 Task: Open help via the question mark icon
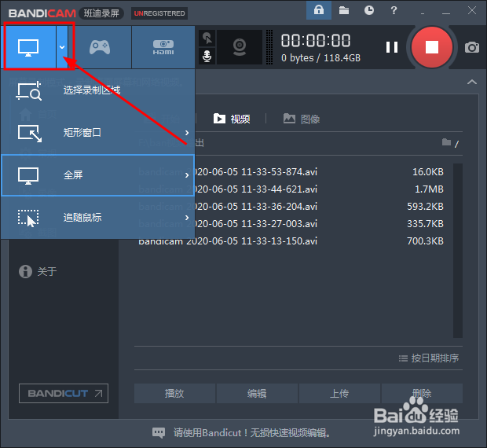click(394, 10)
